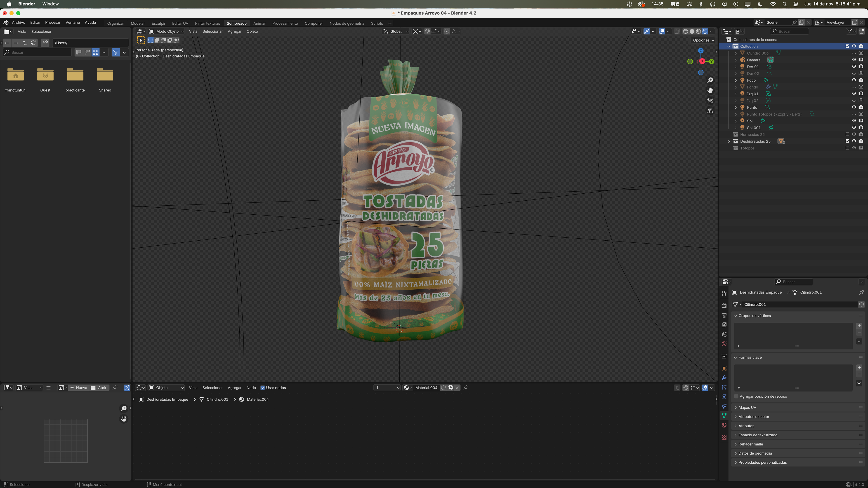The image size is (868, 488).
Task: Switch to the Nodos de geometría tab
Action: point(347,23)
